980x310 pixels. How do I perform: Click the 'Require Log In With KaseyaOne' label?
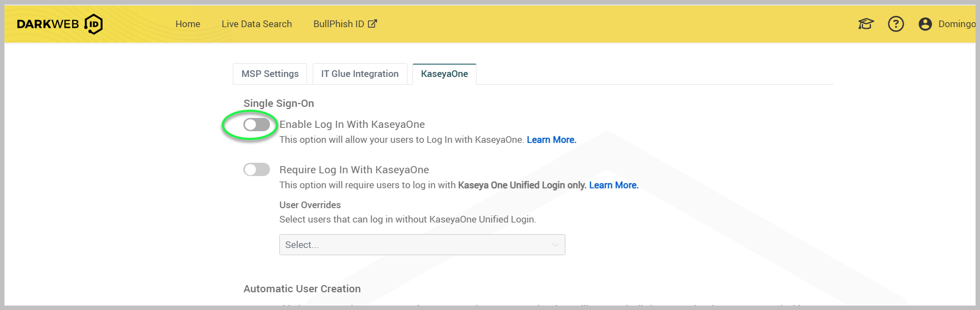[x=354, y=170]
